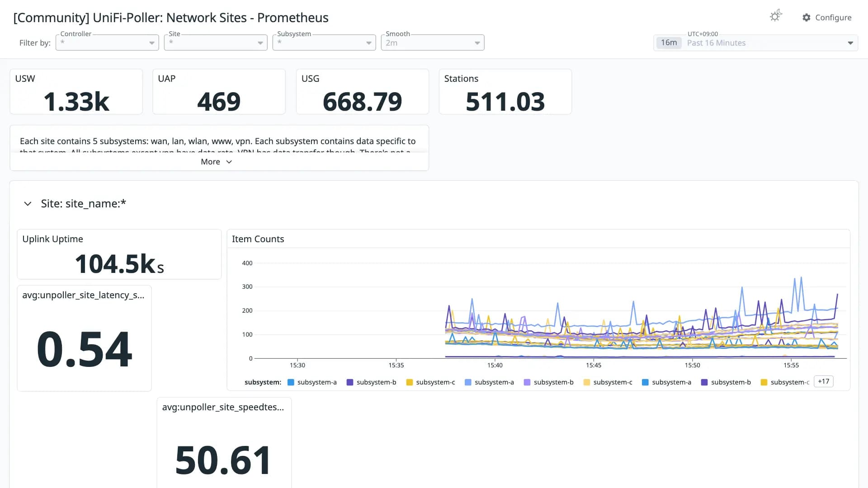Screen dimensions: 868x488
Task: Click the third subsystem-b legend swatch
Action: click(704, 382)
